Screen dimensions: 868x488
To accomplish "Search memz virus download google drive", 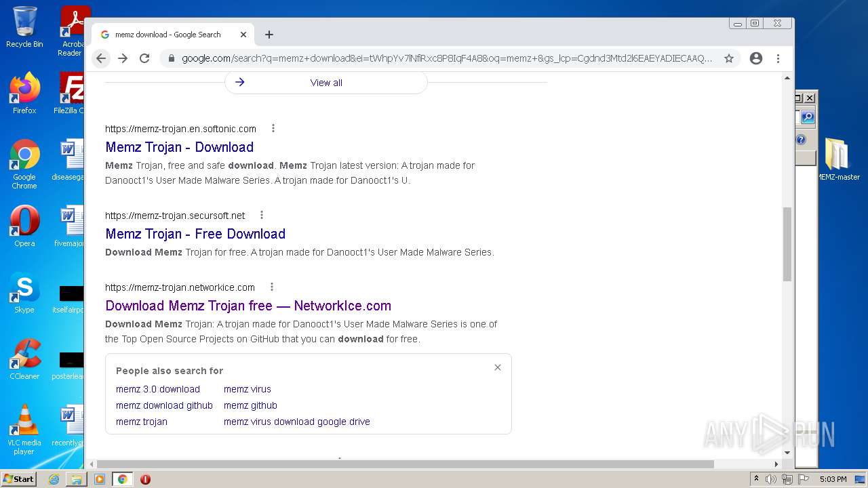I will point(297,422).
